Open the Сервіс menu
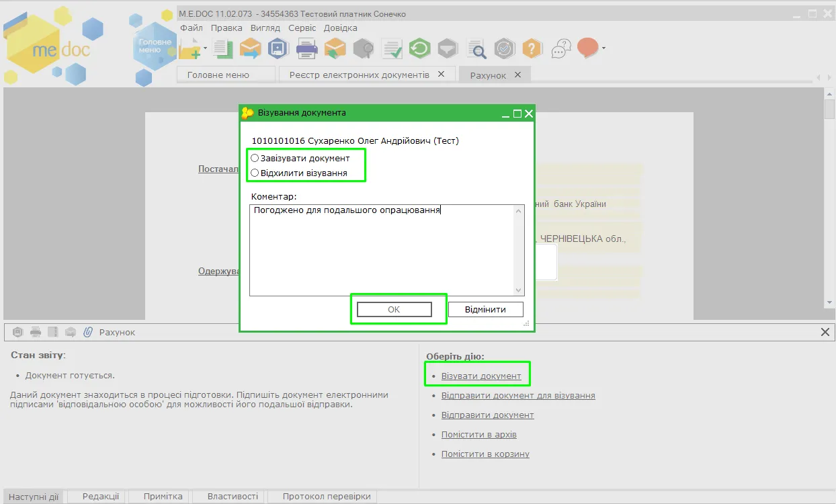 pyautogui.click(x=302, y=28)
